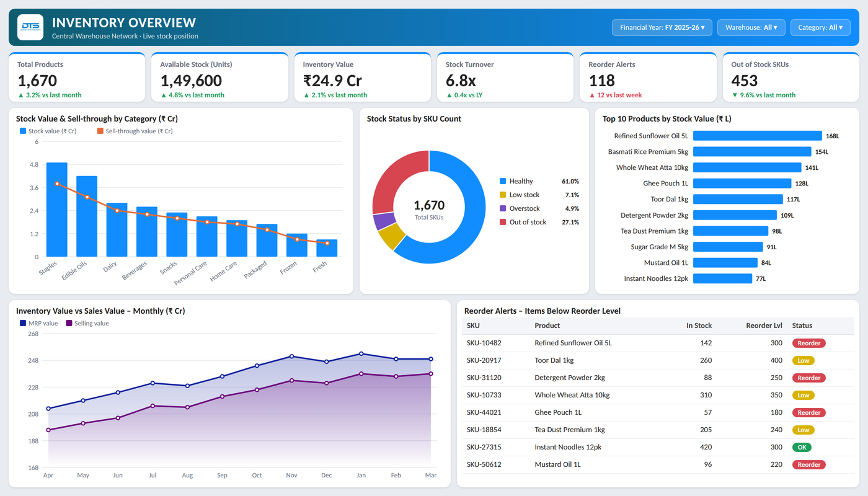Select SKU-10482 in the reorder table
The height and width of the screenshot is (496, 868).
(x=484, y=343)
